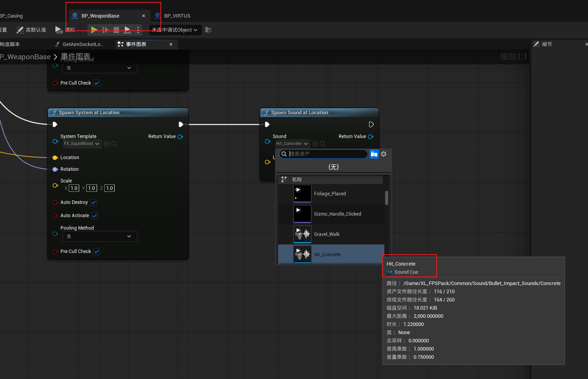588x379 pixels.
Task: Click the System Template input pin
Action: pyautogui.click(x=55, y=141)
